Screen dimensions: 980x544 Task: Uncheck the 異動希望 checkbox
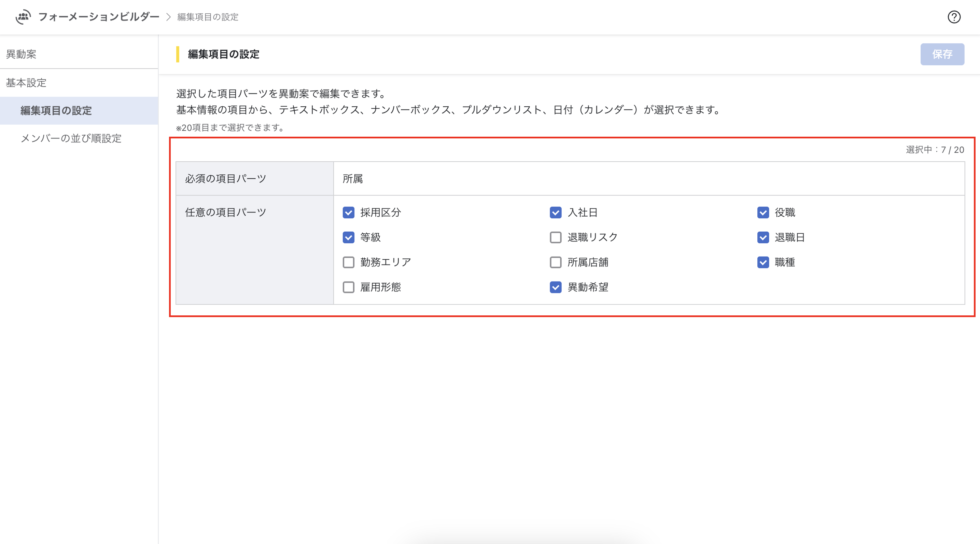556,287
